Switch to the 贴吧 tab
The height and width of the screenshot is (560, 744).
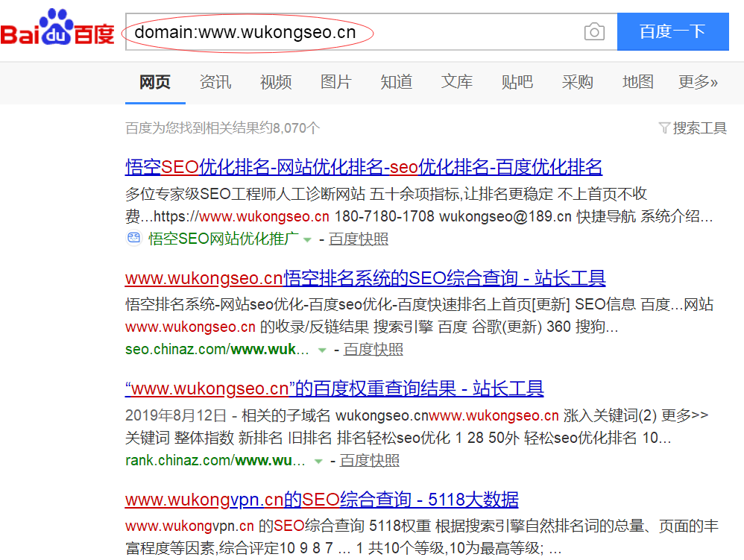[517, 82]
